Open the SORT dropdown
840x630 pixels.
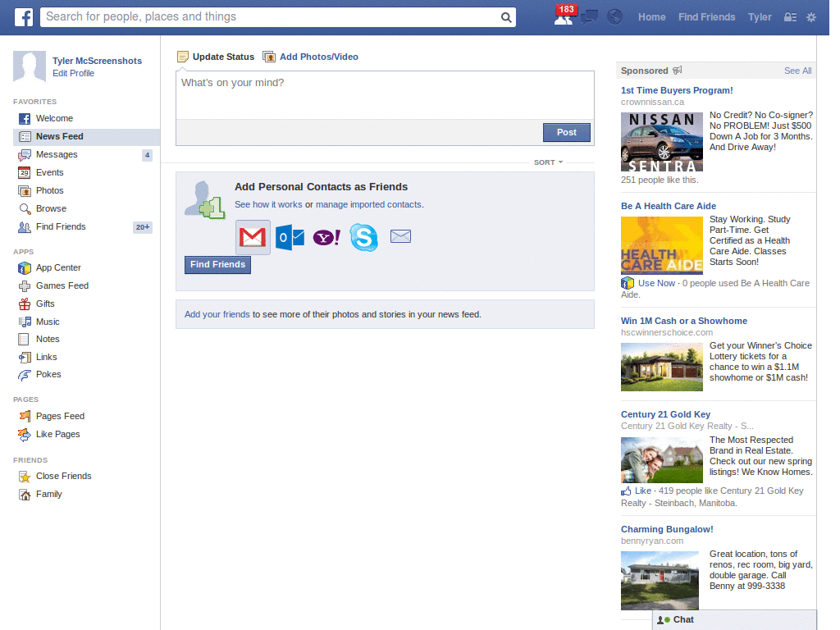tap(548, 162)
